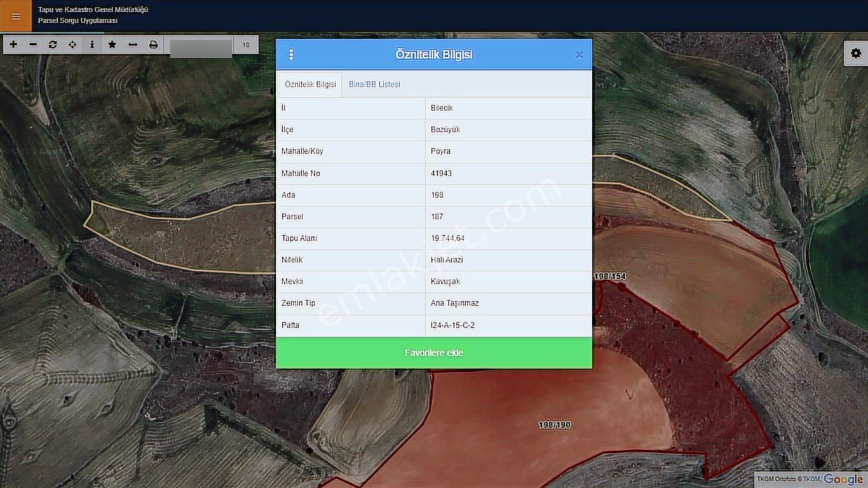Close the Öznitelik Bilgisi dialog
Viewport: 868px width, 488px height.
click(x=579, y=55)
